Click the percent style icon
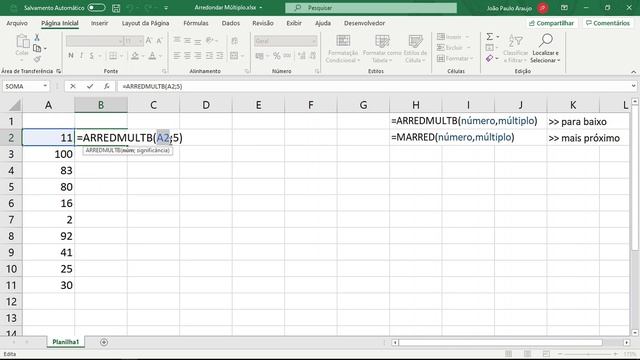The height and width of the screenshot is (360, 640). tap(277, 56)
